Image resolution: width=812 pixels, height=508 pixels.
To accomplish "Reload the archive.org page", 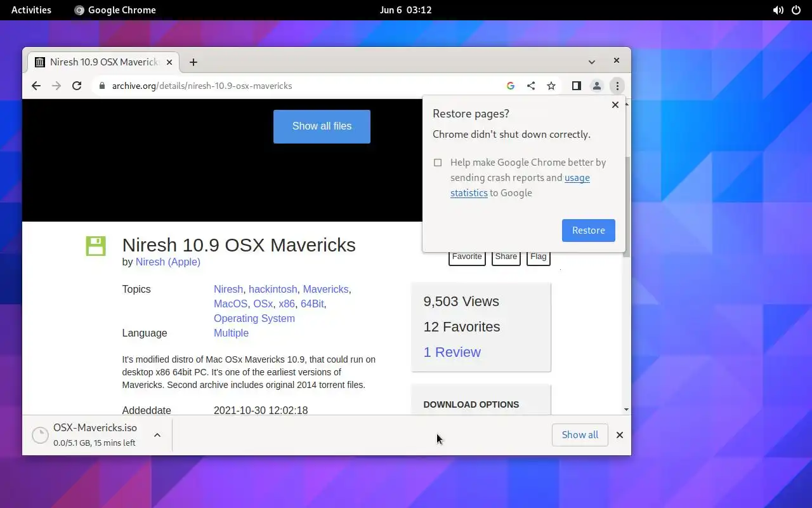I will coord(77,86).
